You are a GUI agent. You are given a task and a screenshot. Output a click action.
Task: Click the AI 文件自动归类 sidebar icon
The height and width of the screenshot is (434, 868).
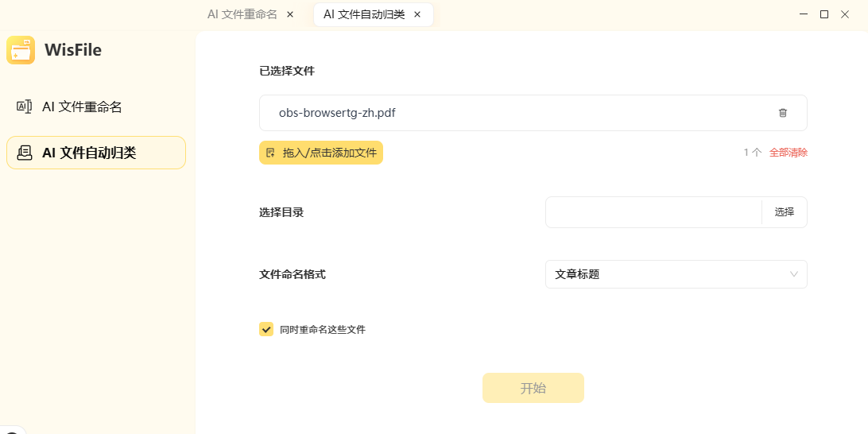25,153
